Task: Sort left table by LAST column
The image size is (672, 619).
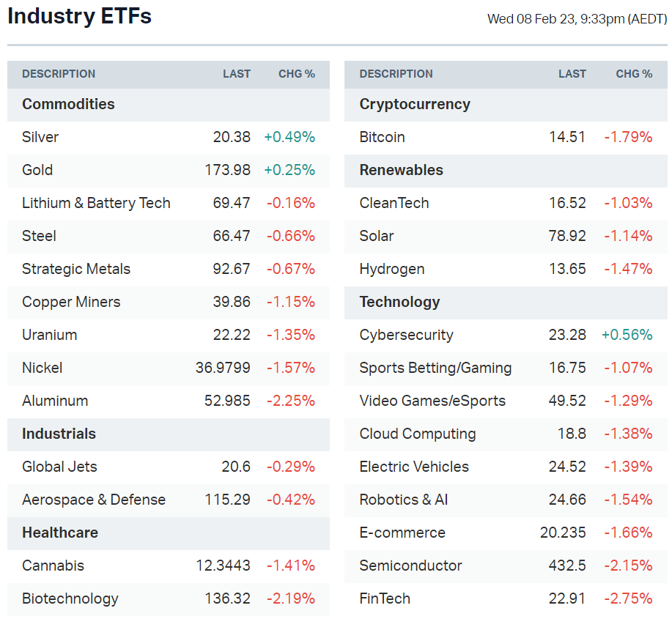Action: 237,74
